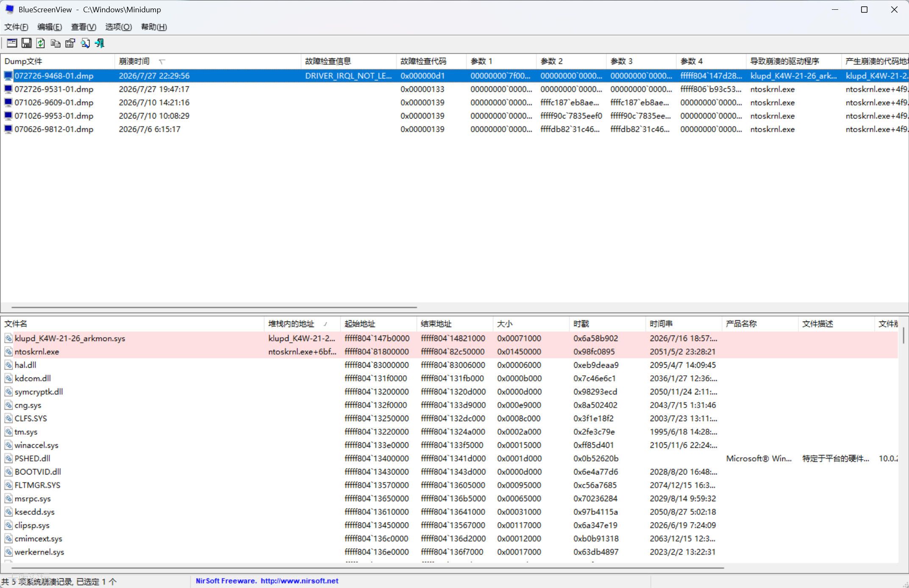Open the http://www.nirsoft.net link
Viewport: 909px width, 588px height.
(x=299, y=581)
